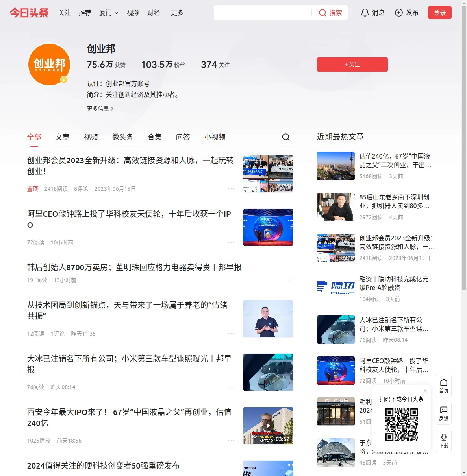Image resolution: width=467 pixels, height=476 pixels.
Task: Click thumbnail of 从技术困局 article
Action: tap(268, 319)
